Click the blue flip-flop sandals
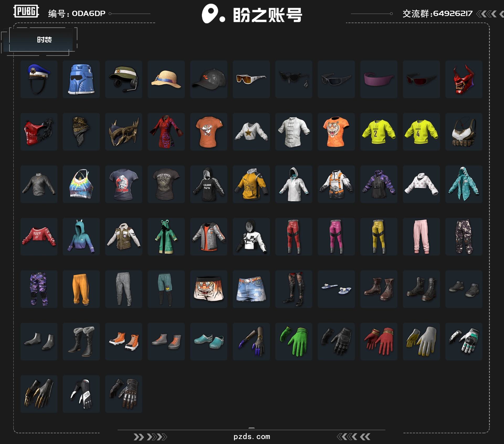 pyautogui.click(x=336, y=289)
